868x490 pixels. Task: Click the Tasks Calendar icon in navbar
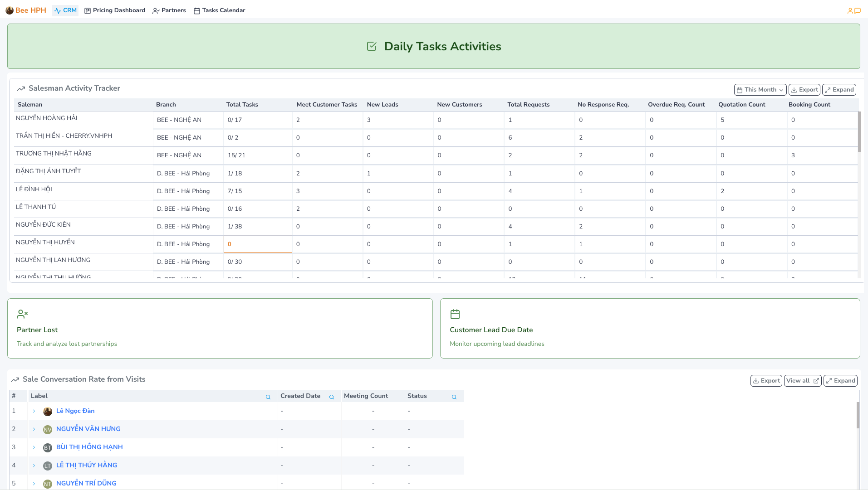(196, 10)
